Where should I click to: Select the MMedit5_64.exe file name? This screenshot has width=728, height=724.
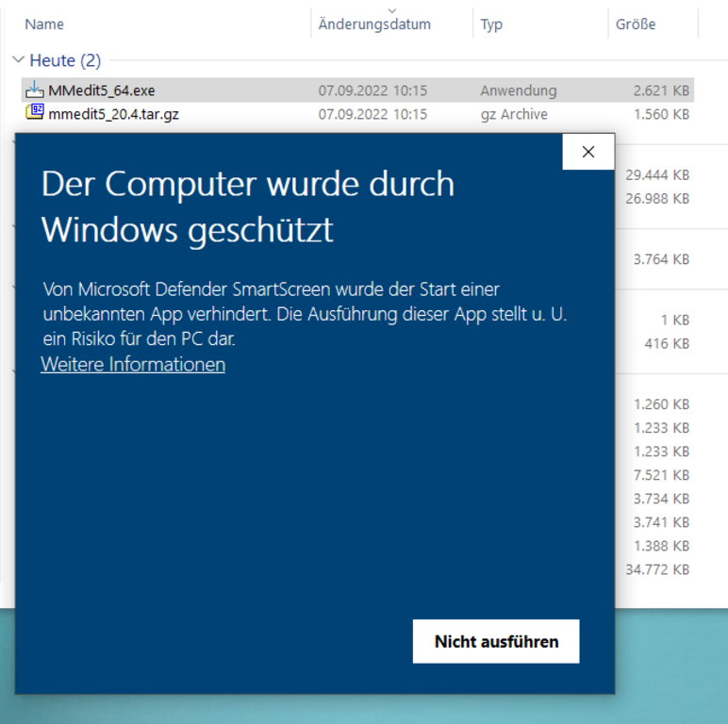pos(102,90)
